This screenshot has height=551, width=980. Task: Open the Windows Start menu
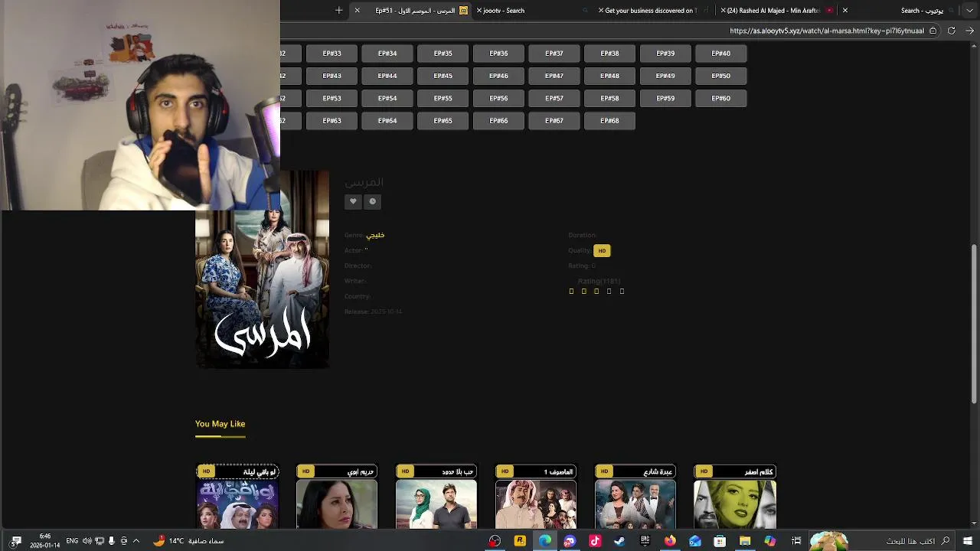[968, 541]
